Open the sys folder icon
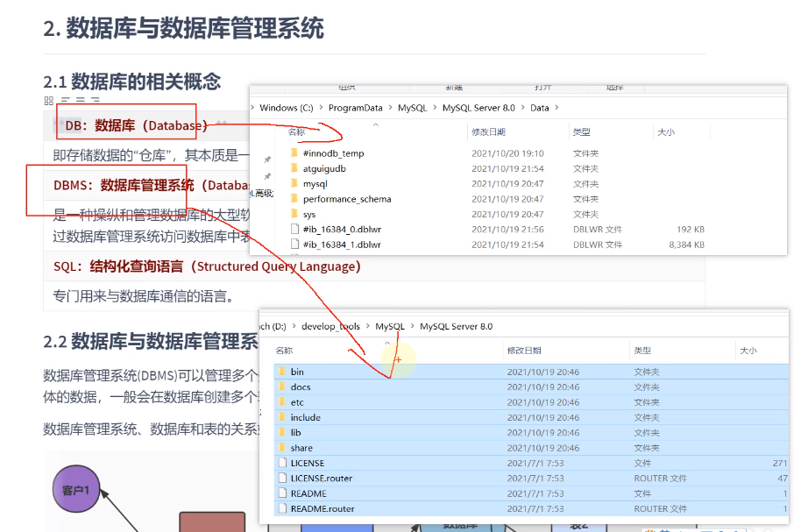The height and width of the screenshot is (532, 808). tap(294, 214)
